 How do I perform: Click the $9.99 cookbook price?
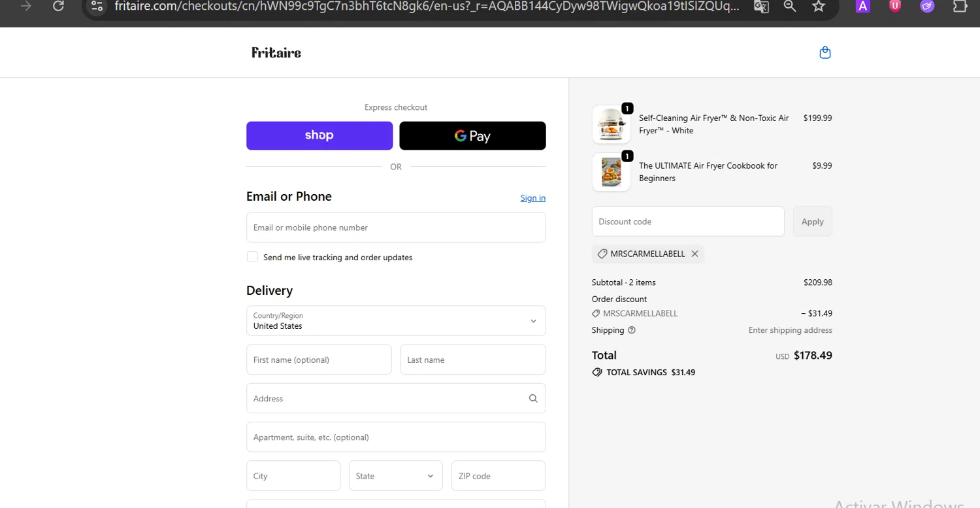click(x=822, y=166)
